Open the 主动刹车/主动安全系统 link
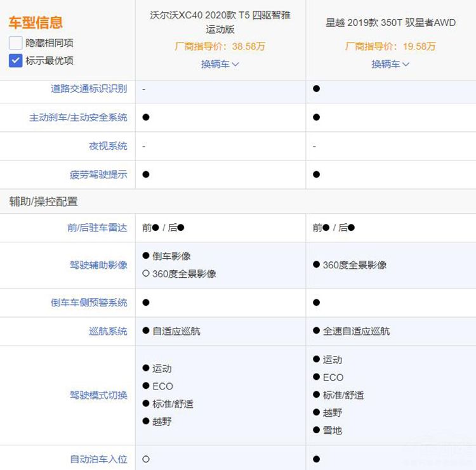This screenshot has height=470, width=476. pos(78,117)
